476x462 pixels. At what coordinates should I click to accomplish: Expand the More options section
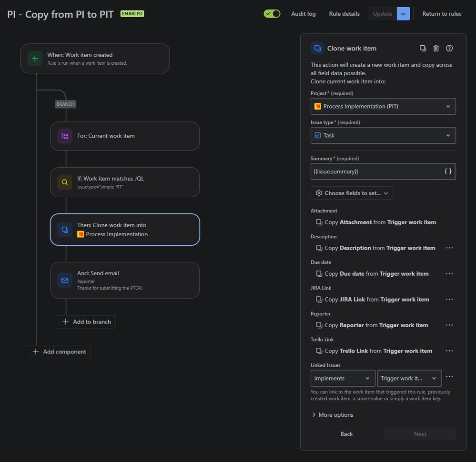(x=333, y=415)
